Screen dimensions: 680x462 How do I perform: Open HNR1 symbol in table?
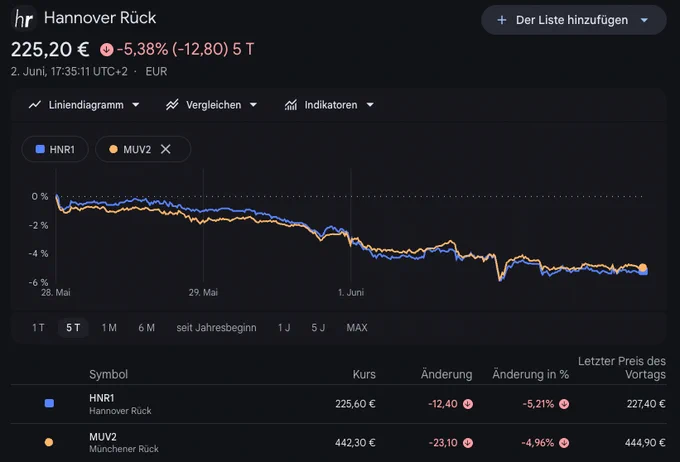click(101, 398)
